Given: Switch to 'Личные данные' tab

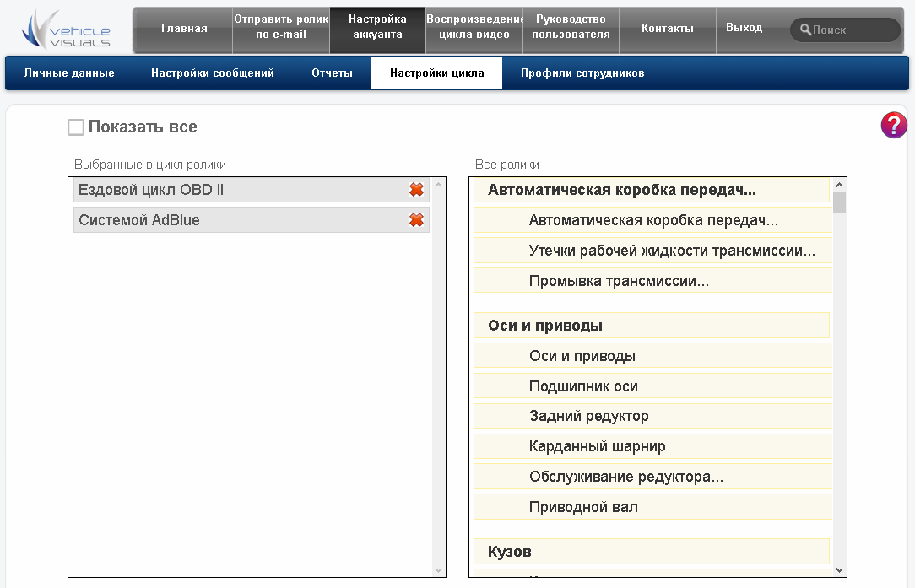Looking at the screenshot, I should coord(69,73).
